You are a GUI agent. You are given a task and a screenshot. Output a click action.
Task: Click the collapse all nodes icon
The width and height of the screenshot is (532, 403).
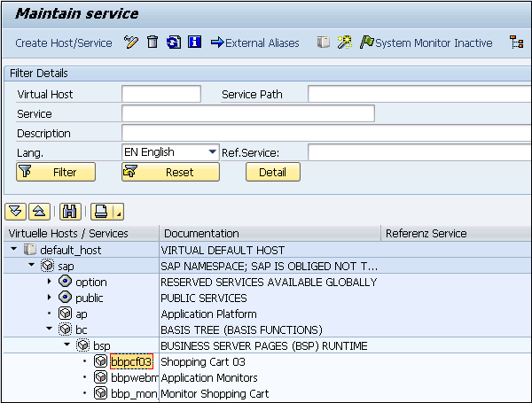(39, 212)
